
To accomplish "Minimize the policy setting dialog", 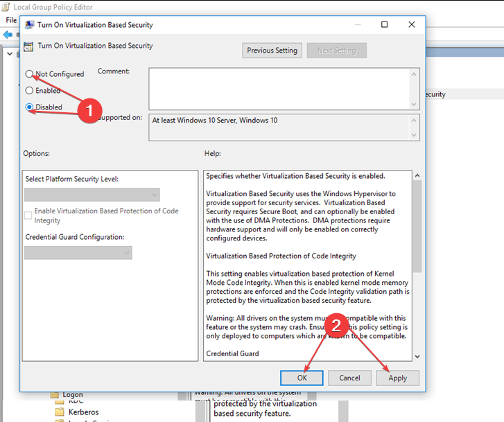I will click(358, 24).
